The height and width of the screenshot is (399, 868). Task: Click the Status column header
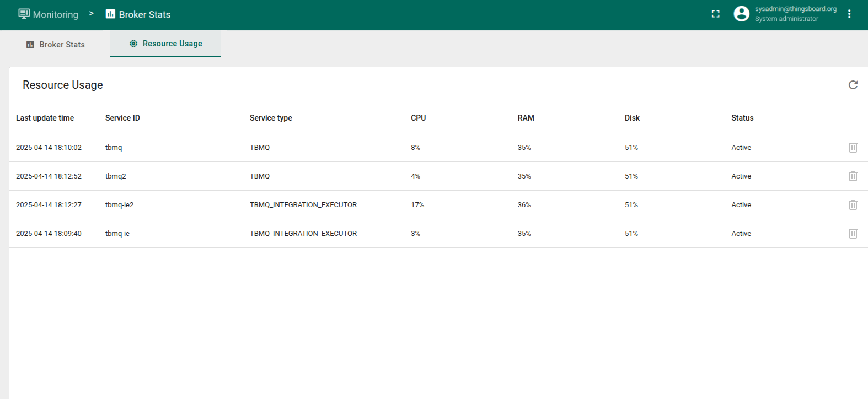pyautogui.click(x=742, y=118)
